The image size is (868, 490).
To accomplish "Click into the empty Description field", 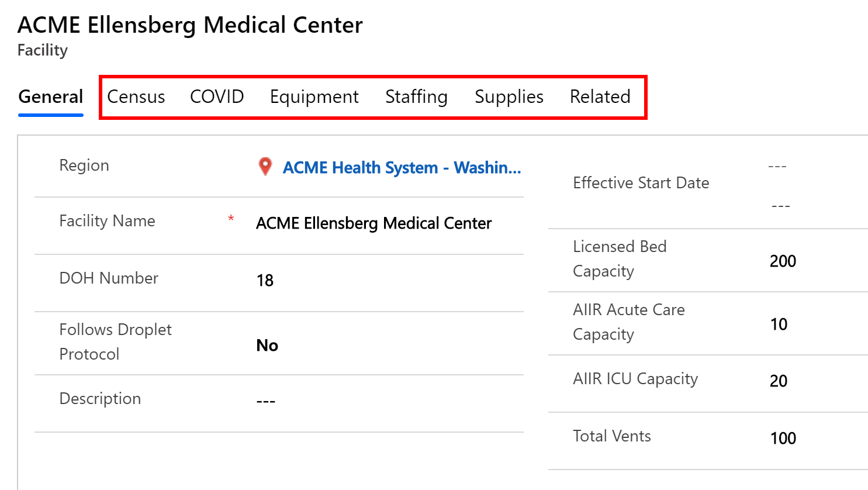I will tap(266, 401).
